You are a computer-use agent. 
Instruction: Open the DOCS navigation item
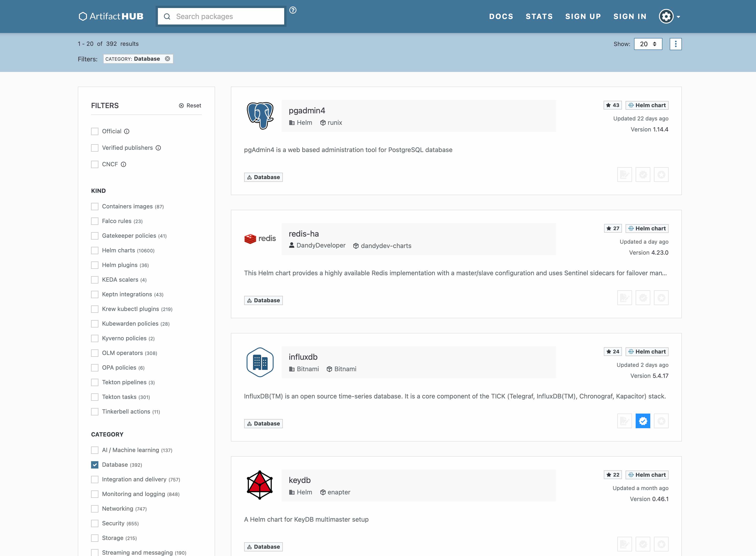point(501,16)
